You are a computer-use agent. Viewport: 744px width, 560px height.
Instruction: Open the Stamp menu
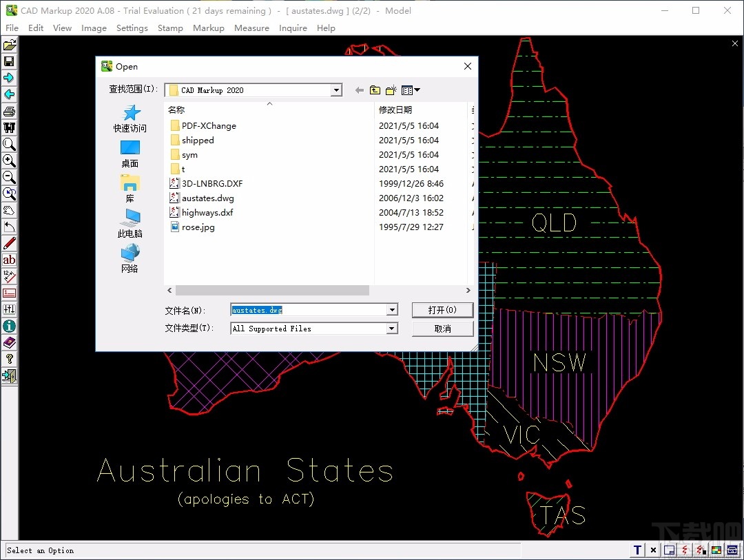[x=170, y=28]
